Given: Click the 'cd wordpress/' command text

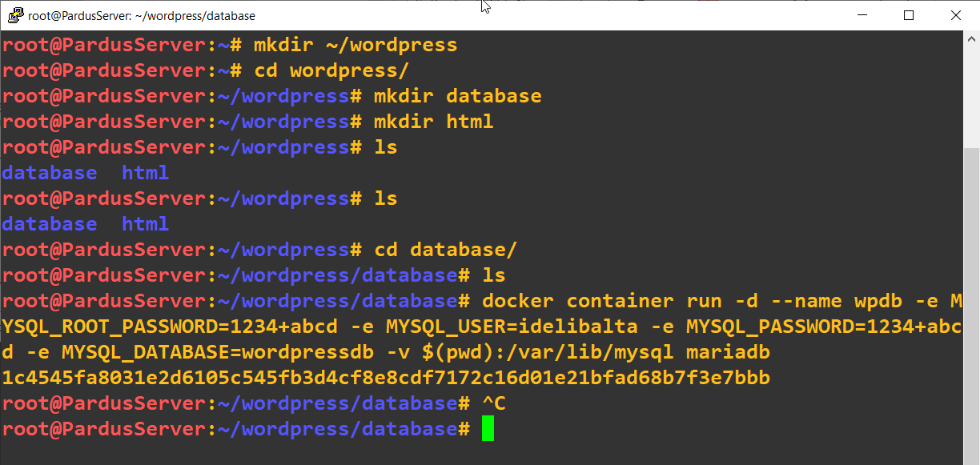Looking at the screenshot, I should pos(331,70).
